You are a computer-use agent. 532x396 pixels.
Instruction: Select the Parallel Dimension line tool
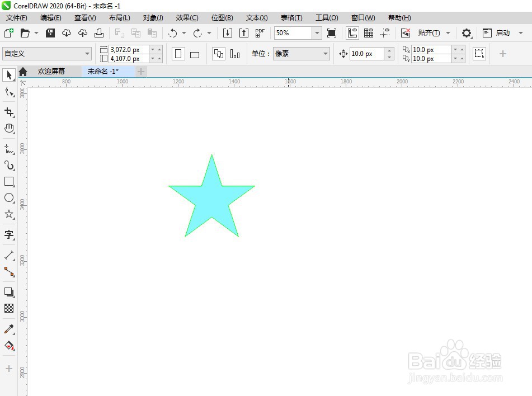(x=9, y=255)
